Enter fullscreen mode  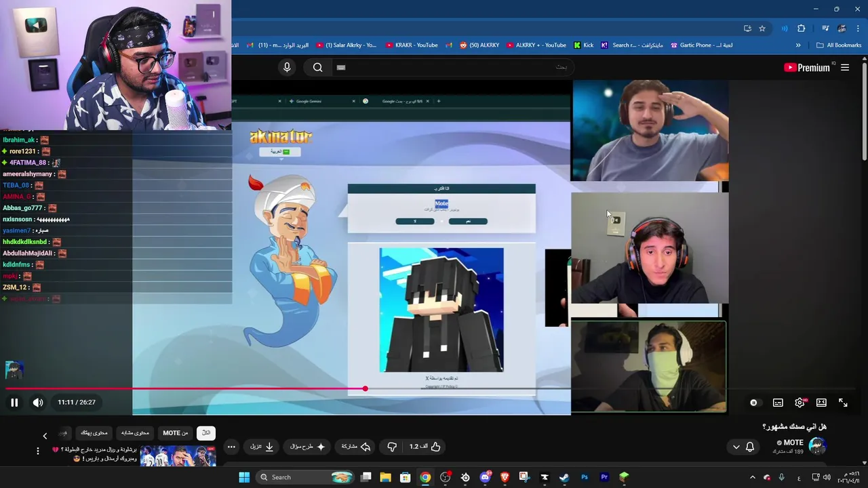(x=843, y=403)
